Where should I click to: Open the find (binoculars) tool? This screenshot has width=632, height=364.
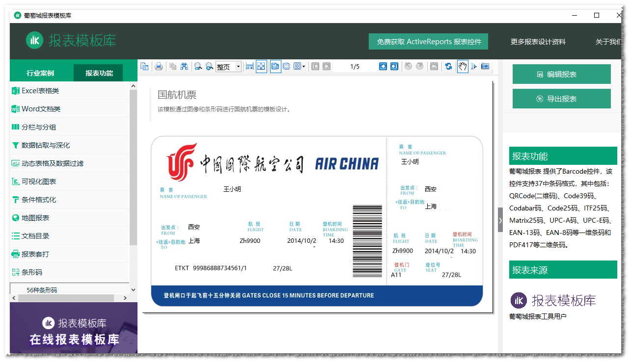184,66
